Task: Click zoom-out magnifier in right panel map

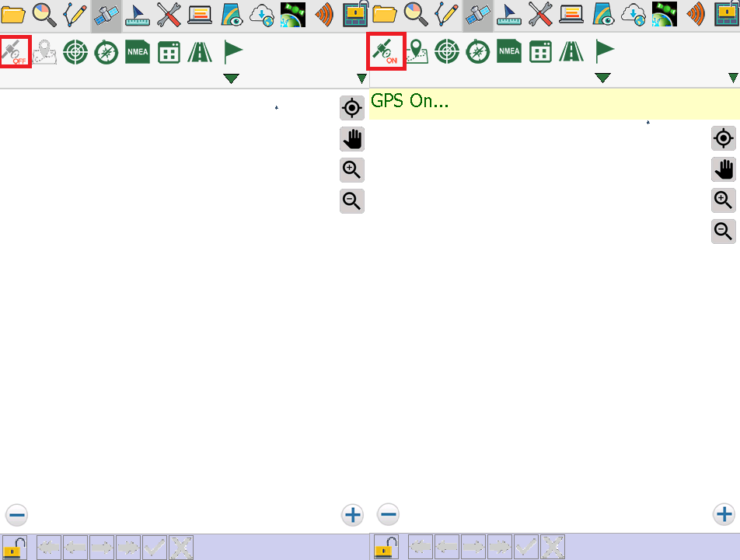Action: (x=724, y=231)
